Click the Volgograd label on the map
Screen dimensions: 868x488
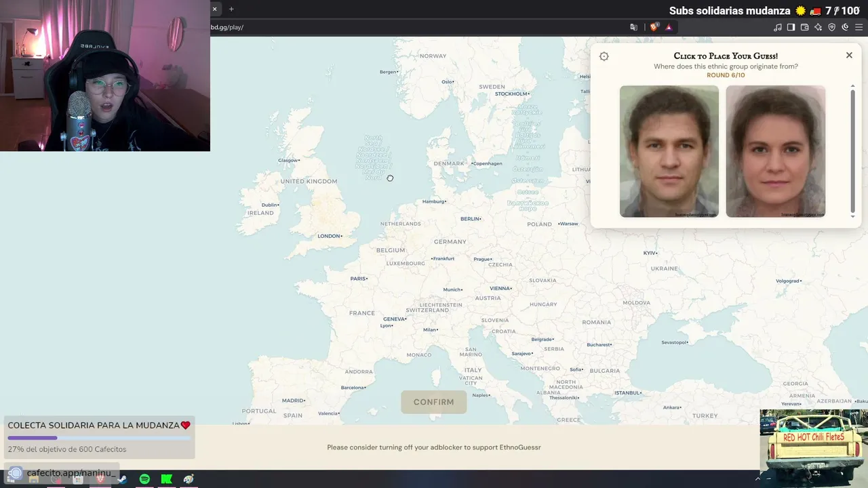tap(788, 281)
